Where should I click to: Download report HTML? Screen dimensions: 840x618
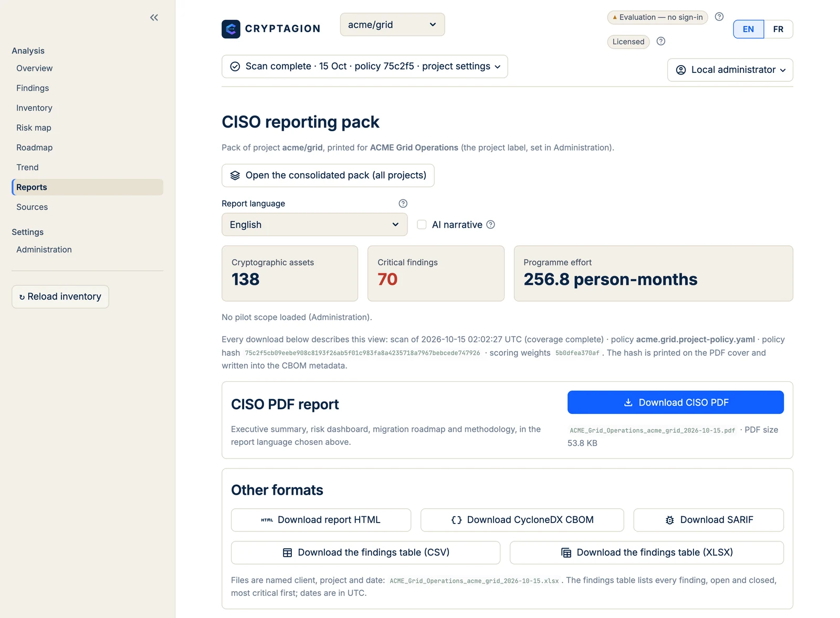321,520
